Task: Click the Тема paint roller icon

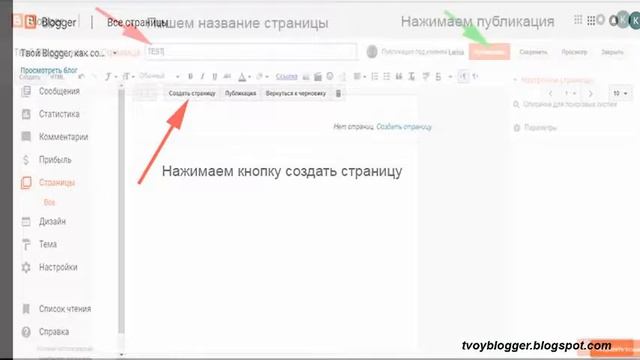Action: coord(26,244)
